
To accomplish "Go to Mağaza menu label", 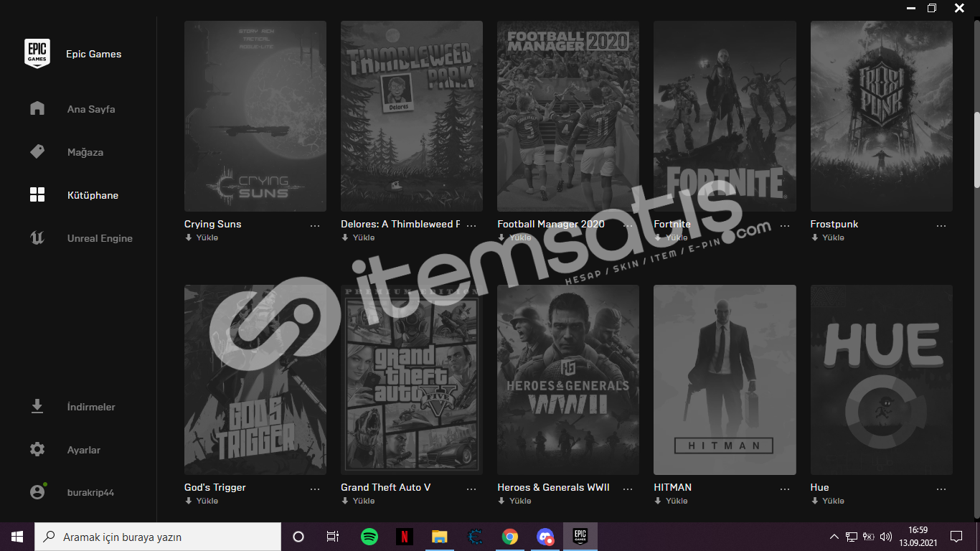I will pyautogui.click(x=85, y=152).
